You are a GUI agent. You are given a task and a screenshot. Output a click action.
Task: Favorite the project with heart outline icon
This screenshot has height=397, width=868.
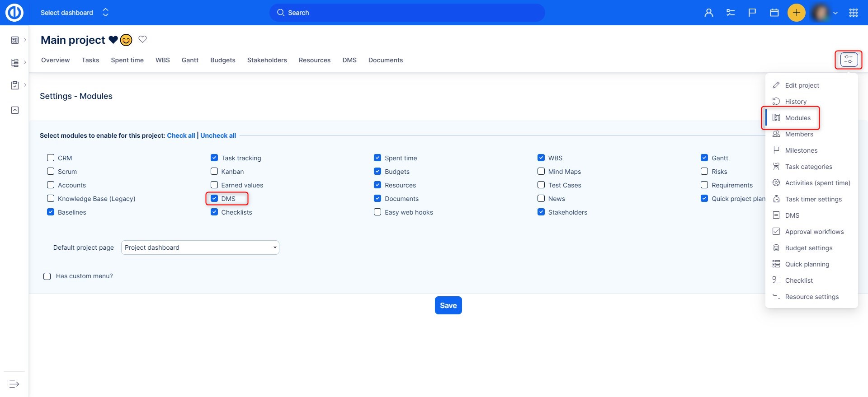tap(142, 39)
